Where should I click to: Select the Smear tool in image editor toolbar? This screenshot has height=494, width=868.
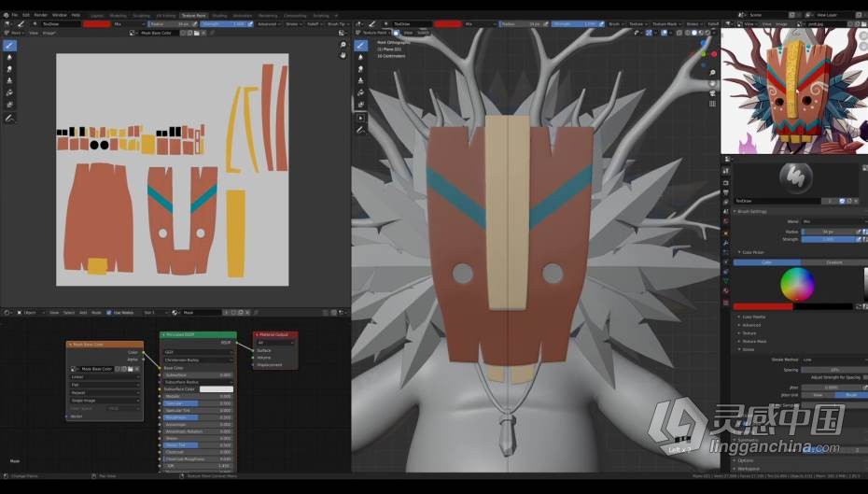coord(9,69)
